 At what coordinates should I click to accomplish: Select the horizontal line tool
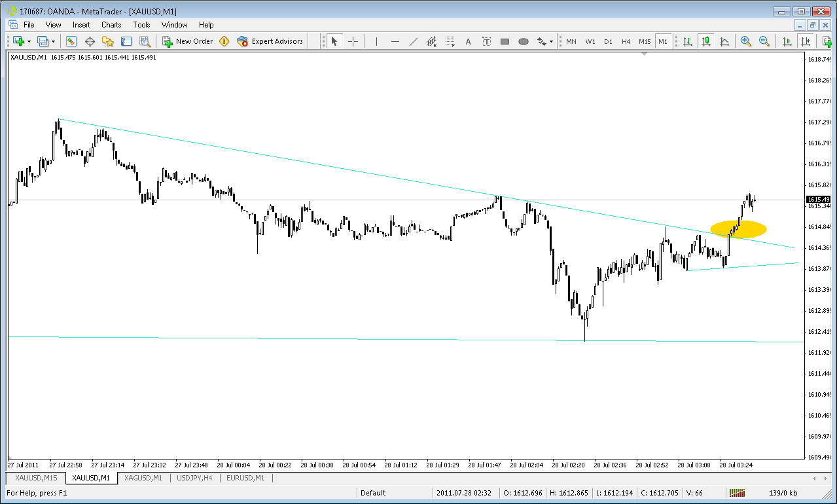coord(395,41)
